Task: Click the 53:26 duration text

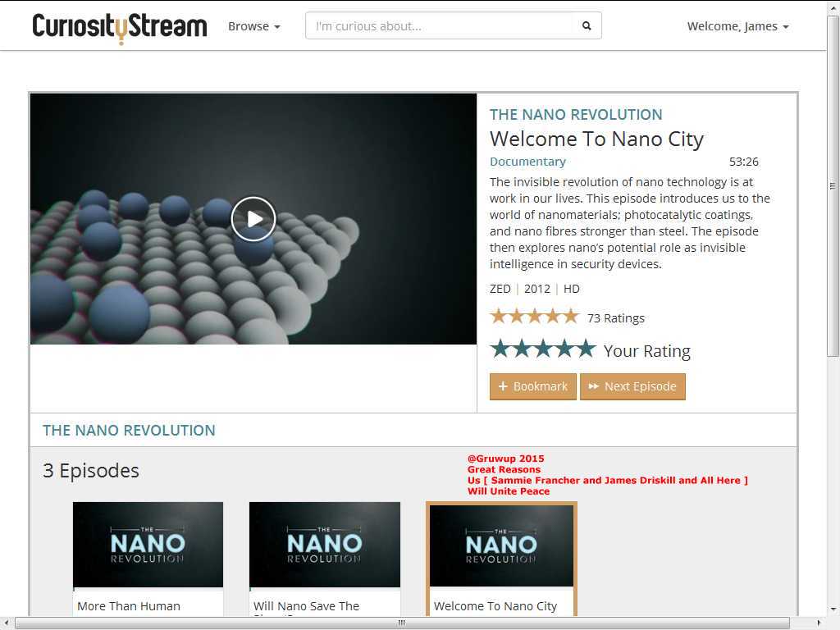Action: (x=744, y=162)
